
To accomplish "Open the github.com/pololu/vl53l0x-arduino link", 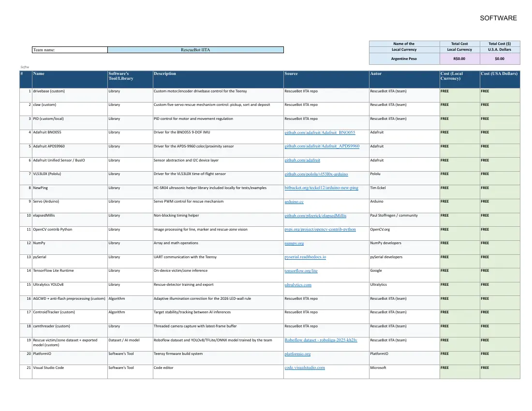I will tap(316, 174).
